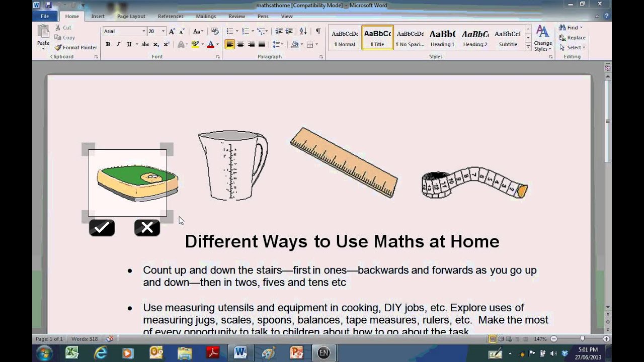
Task: Zoom in with the plus button
Action: [606, 339]
